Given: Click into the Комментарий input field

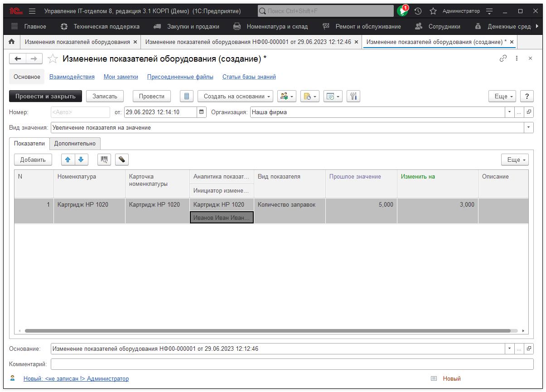Looking at the screenshot, I should click(x=292, y=364).
